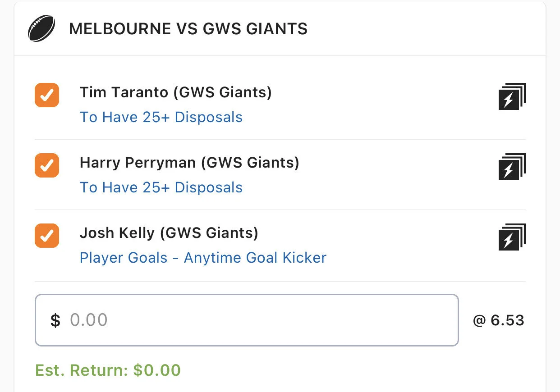Click the football icon in the header
This screenshot has height=392, width=560.
(41, 29)
